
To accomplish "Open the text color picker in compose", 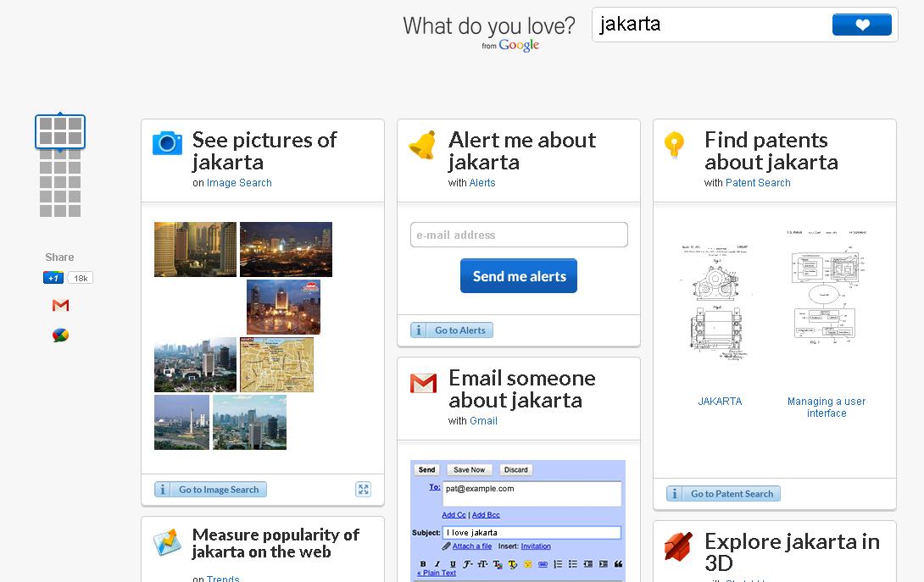I will click(498, 564).
